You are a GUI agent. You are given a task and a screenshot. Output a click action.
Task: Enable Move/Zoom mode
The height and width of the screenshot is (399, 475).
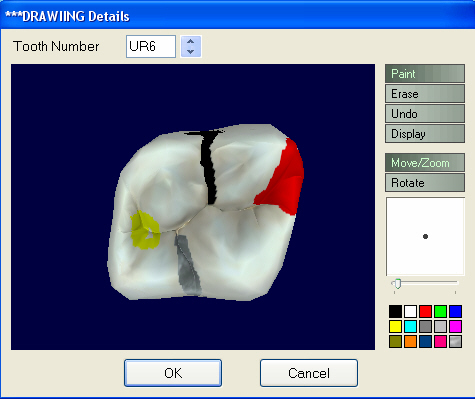coord(425,163)
